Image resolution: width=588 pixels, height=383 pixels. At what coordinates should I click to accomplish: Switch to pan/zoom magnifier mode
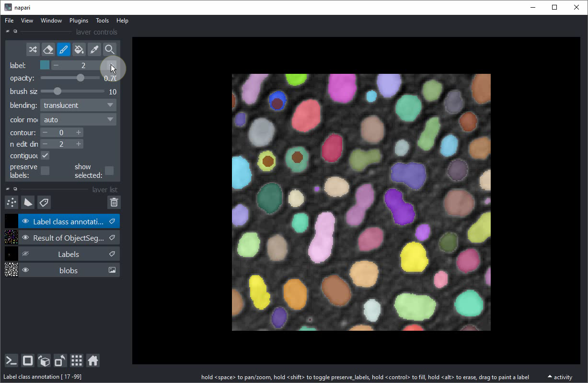click(110, 49)
